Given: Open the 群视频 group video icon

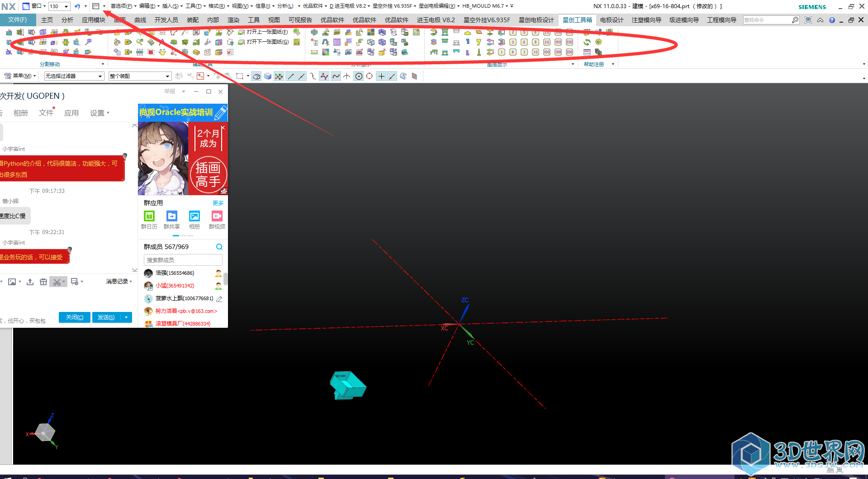Looking at the screenshot, I should (x=217, y=216).
